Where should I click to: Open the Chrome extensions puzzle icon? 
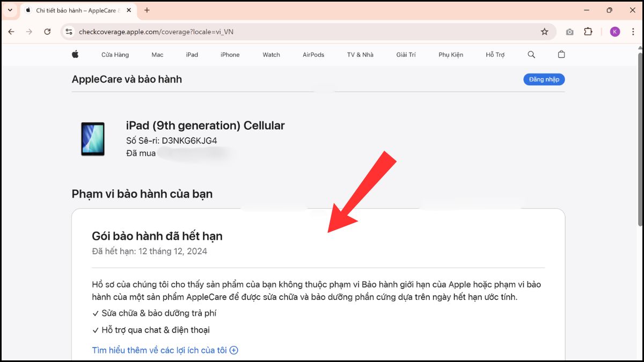pyautogui.click(x=588, y=31)
